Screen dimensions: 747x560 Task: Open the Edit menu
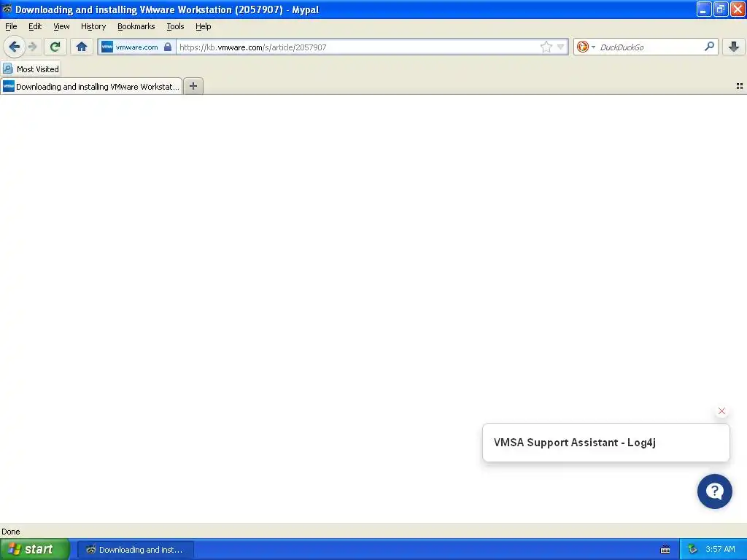coord(35,26)
